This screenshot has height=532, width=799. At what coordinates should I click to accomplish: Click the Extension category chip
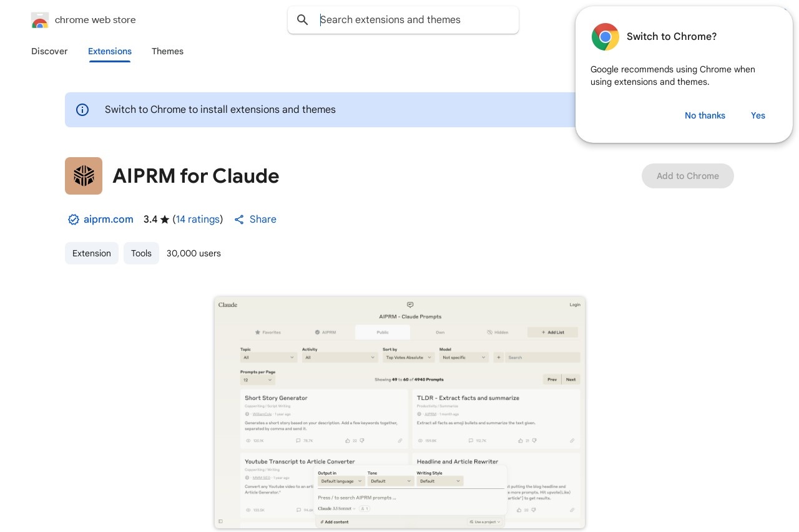92,253
